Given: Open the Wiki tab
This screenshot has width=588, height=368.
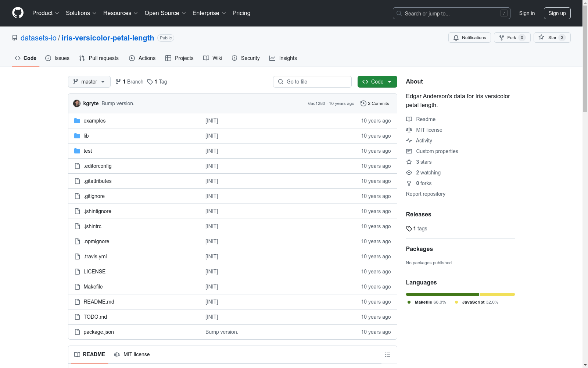Looking at the screenshot, I should 213,58.
